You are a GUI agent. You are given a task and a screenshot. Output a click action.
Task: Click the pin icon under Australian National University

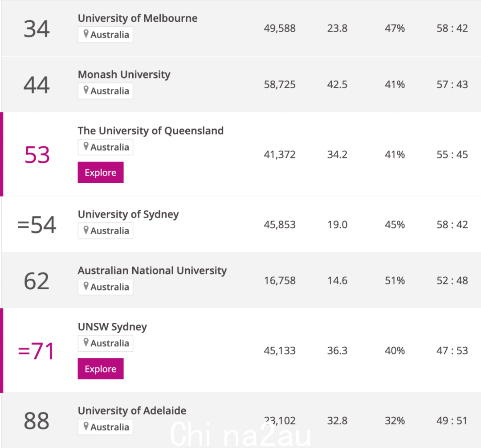[86, 286]
